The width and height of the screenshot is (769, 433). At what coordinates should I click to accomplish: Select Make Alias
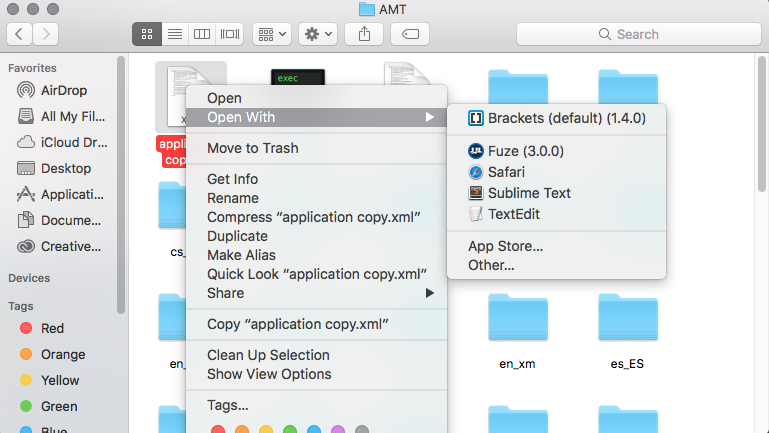click(x=316, y=255)
